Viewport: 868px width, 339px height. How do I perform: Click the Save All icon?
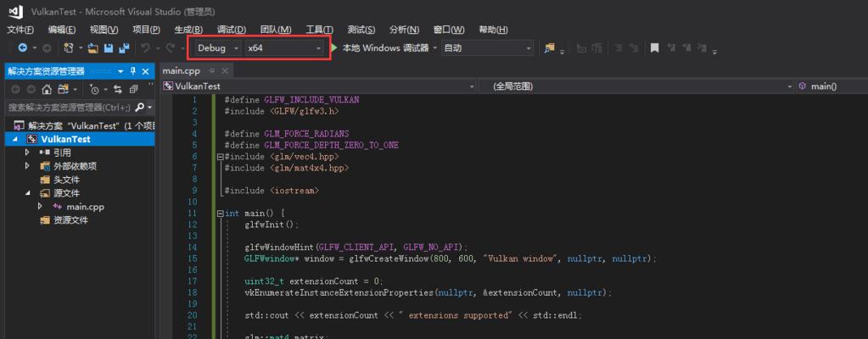(x=124, y=48)
